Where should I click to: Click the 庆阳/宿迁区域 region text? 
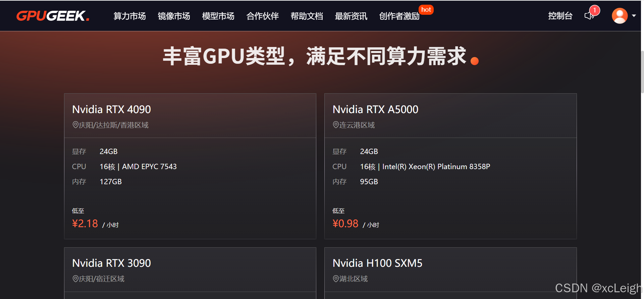coord(102,279)
